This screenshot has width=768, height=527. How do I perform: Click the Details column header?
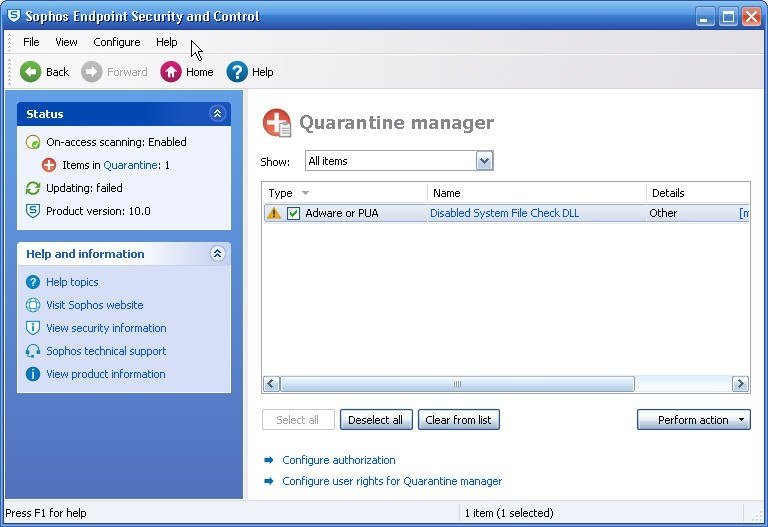click(x=698, y=193)
